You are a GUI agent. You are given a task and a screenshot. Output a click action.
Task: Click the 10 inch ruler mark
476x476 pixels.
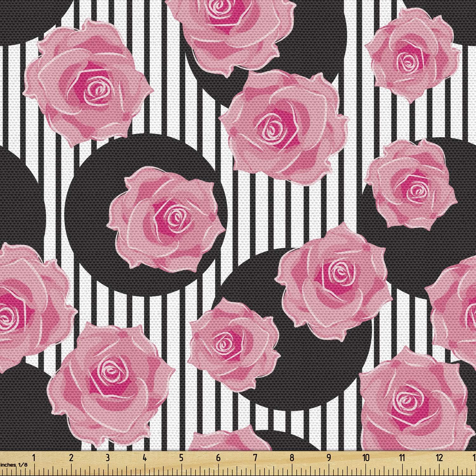coord(366,458)
